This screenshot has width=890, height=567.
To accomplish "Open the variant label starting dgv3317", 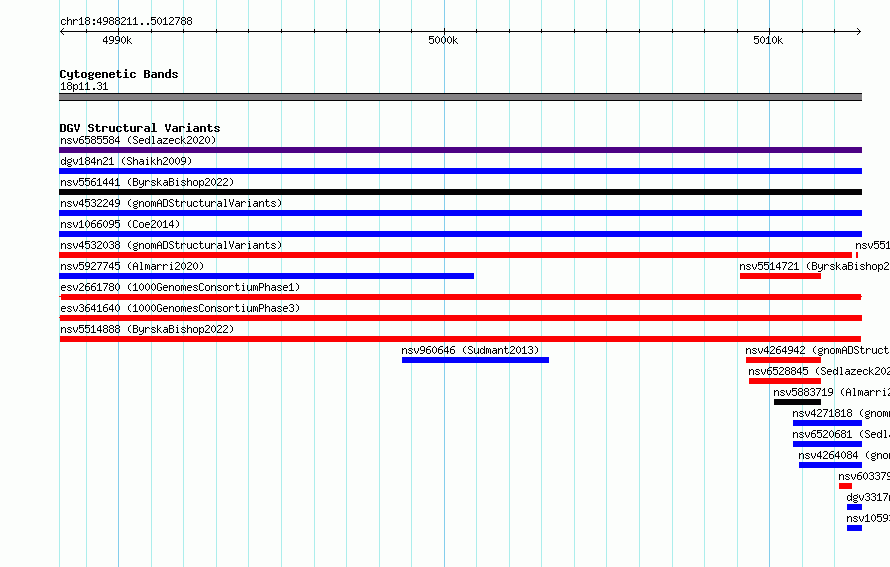I will (x=868, y=497).
